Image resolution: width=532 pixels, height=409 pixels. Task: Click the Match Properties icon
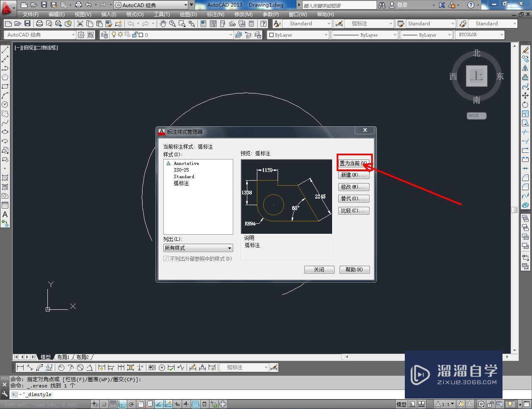109,24
